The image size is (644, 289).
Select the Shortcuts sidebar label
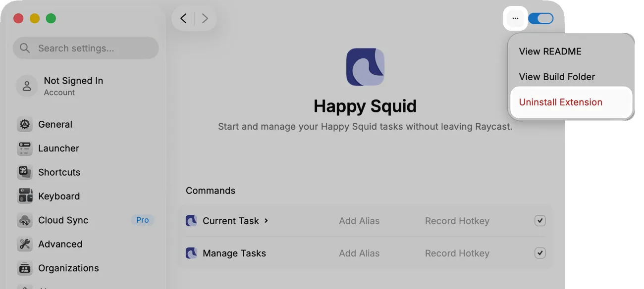(59, 172)
